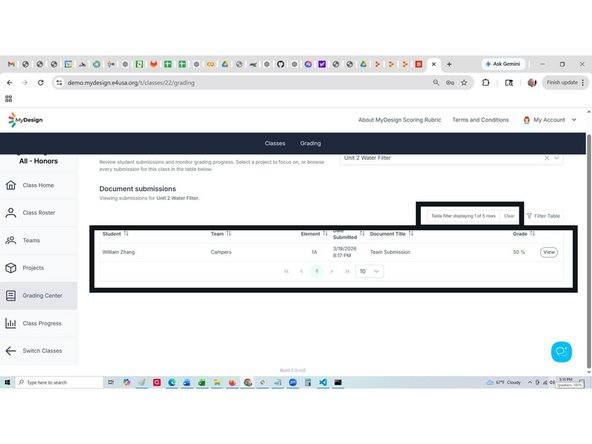This screenshot has width=592, height=444.
Task: Open the Projects cube icon
Action: [11, 268]
